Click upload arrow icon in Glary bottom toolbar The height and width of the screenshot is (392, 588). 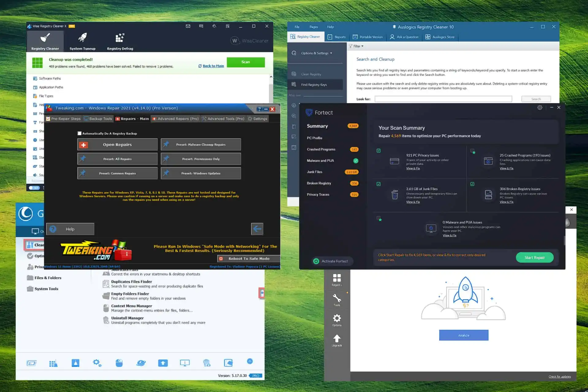point(163,363)
